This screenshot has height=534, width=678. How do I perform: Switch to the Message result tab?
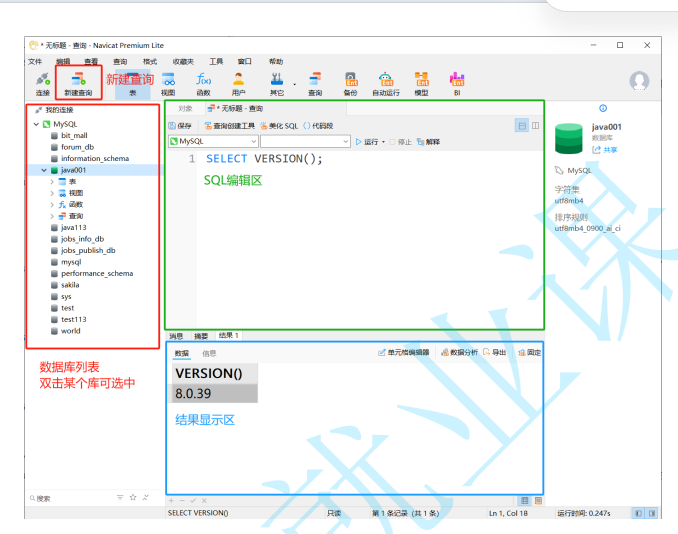point(176,336)
